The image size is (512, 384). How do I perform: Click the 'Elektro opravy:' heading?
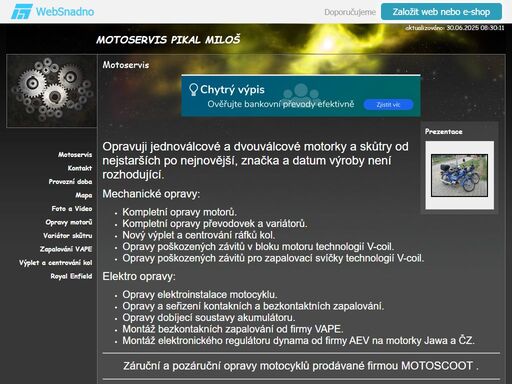[139, 276]
